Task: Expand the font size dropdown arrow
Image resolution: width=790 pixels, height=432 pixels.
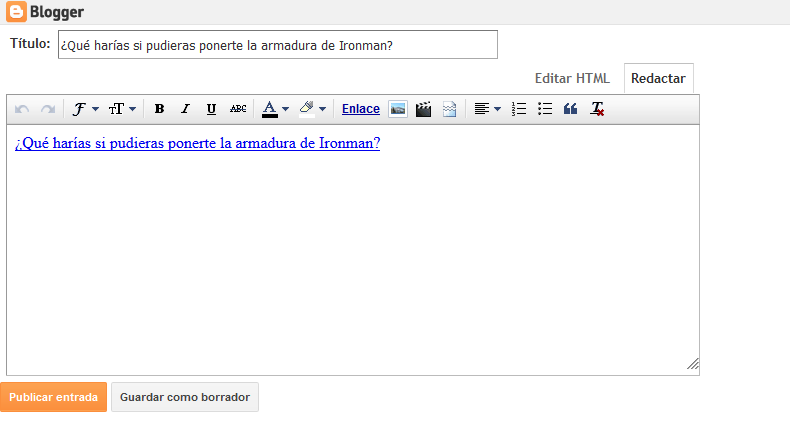Action: pyautogui.click(x=133, y=109)
